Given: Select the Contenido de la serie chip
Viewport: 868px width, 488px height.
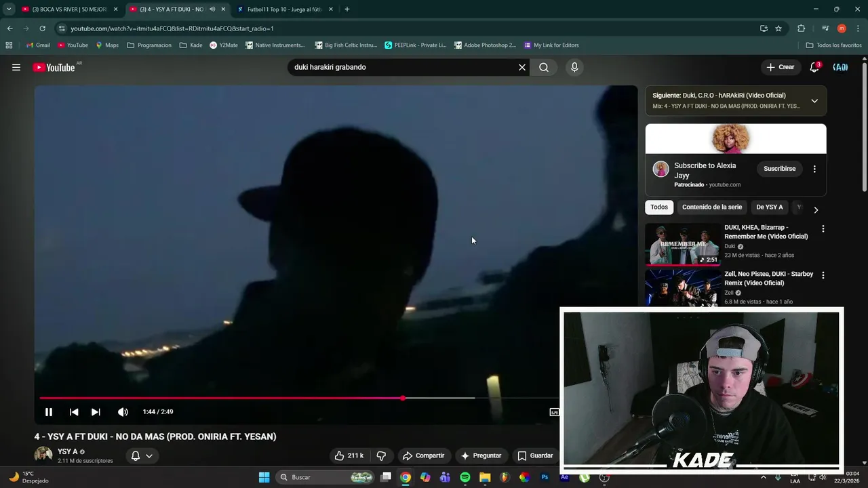Looking at the screenshot, I should (x=712, y=207).
